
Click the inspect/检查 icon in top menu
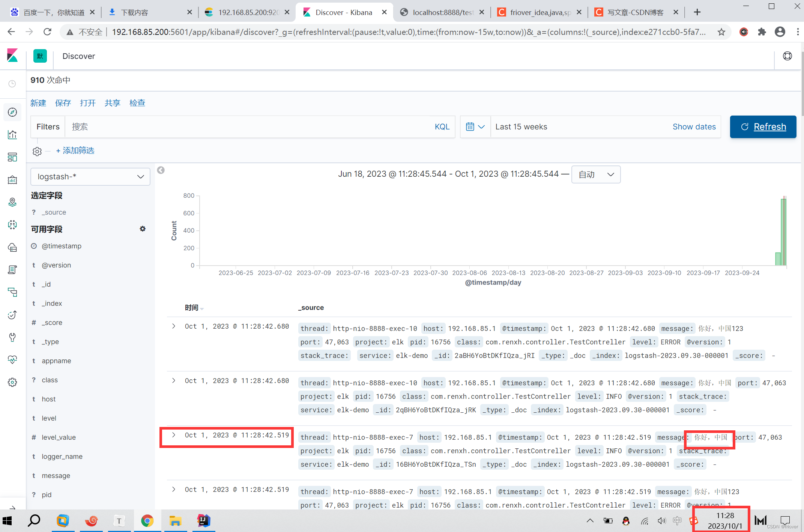(x=138, y=103)
